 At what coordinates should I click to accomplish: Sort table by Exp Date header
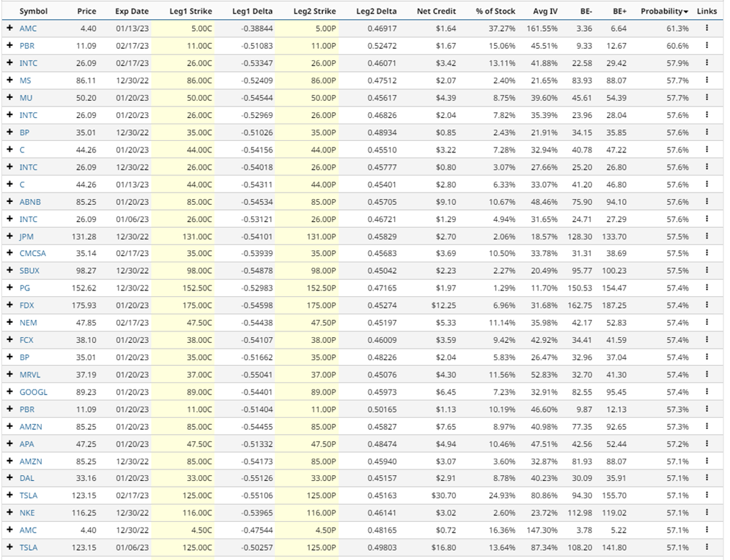(132, 12)
